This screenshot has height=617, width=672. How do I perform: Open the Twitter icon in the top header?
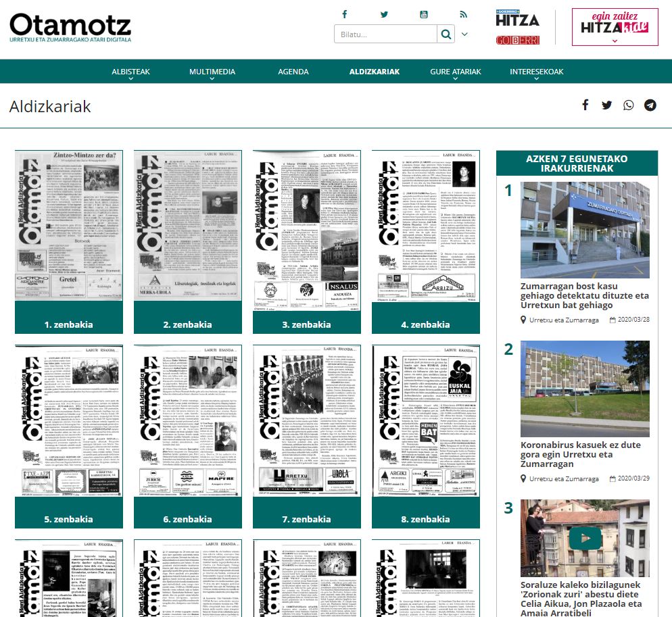tap(384, 14)
